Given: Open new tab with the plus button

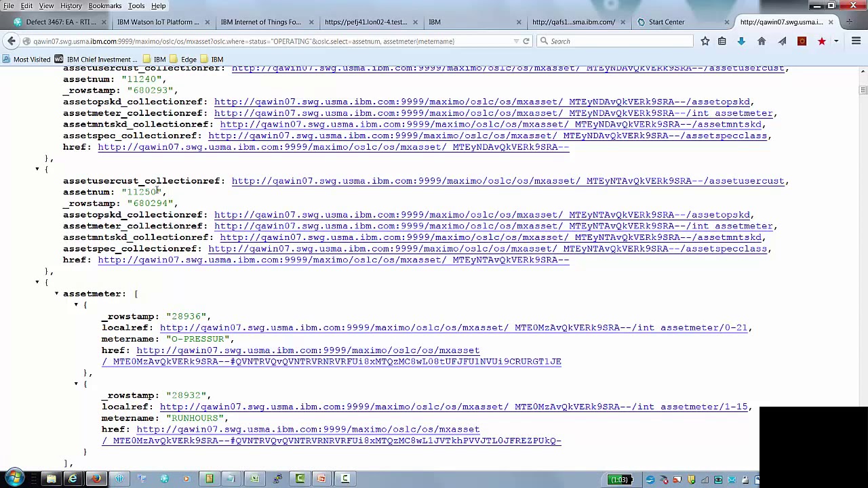Looking at the screenshot, I should pos(849,22).
